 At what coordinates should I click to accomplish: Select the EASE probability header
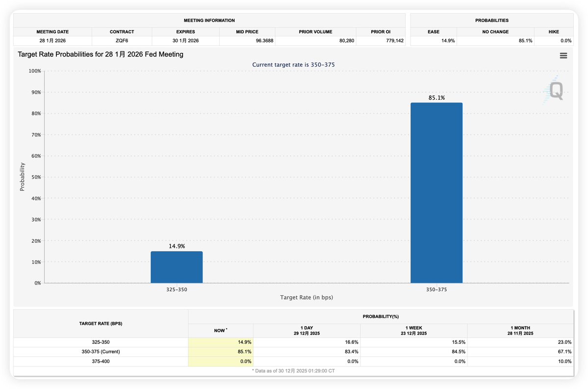pos(434,32)
